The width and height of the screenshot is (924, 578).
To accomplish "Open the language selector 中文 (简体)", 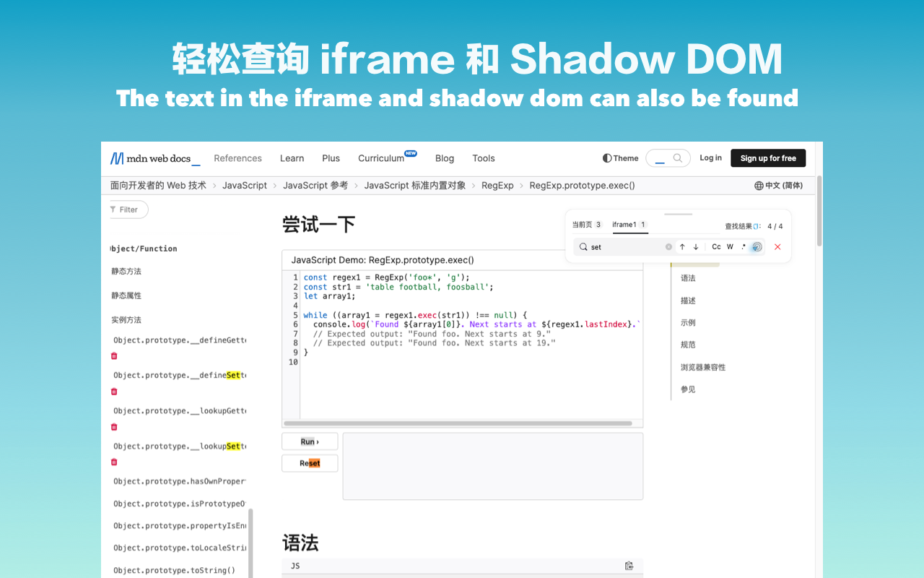I will pos(779,186).
